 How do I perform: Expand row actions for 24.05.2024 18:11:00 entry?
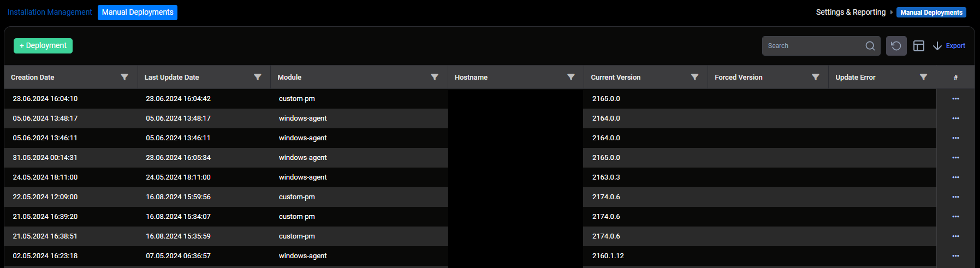click(955, 177)
